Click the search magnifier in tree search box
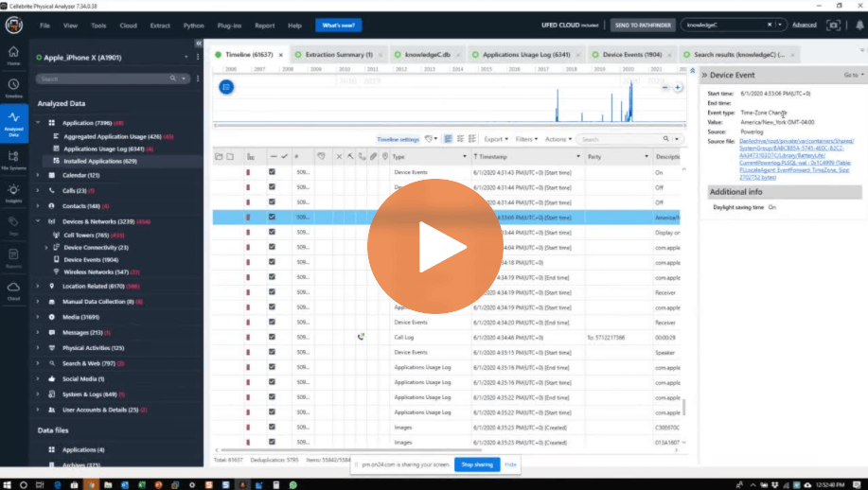Screen dimensions: 868x490 tap(173, 79)
